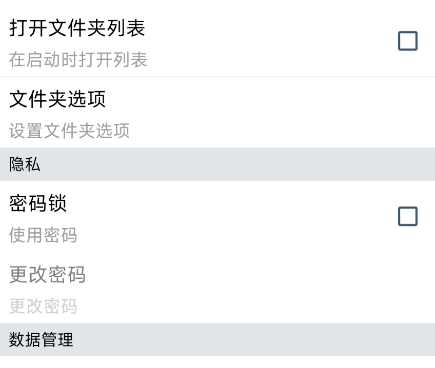The height and width of the screenshot is (368, 435).
Task: Click the greyed 更改密码 subtitle
Action: click(x=43, y=306)
